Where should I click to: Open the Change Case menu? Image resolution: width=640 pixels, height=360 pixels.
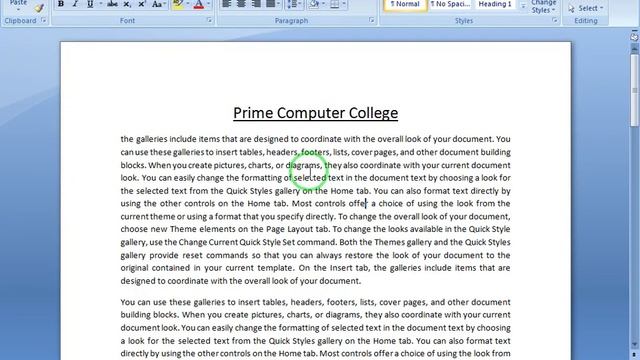pyautogui.click(x=159, y=4)
